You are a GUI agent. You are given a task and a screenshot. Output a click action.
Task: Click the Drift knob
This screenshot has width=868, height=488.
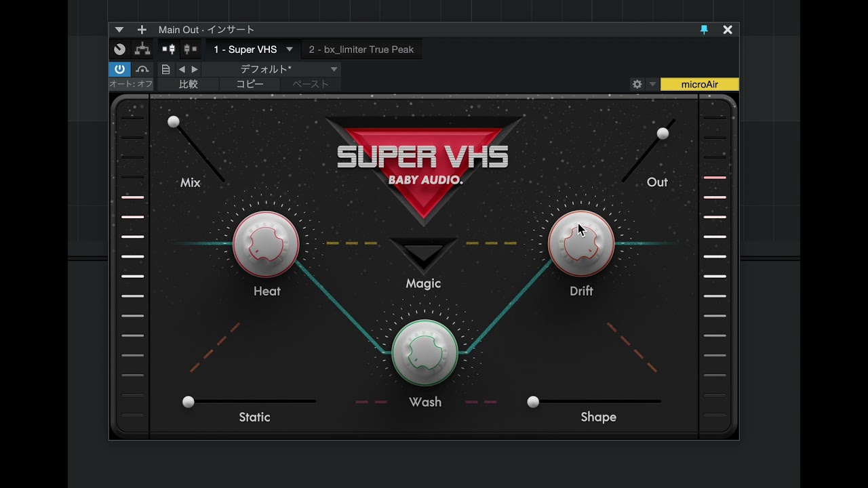tap(581, 244)
